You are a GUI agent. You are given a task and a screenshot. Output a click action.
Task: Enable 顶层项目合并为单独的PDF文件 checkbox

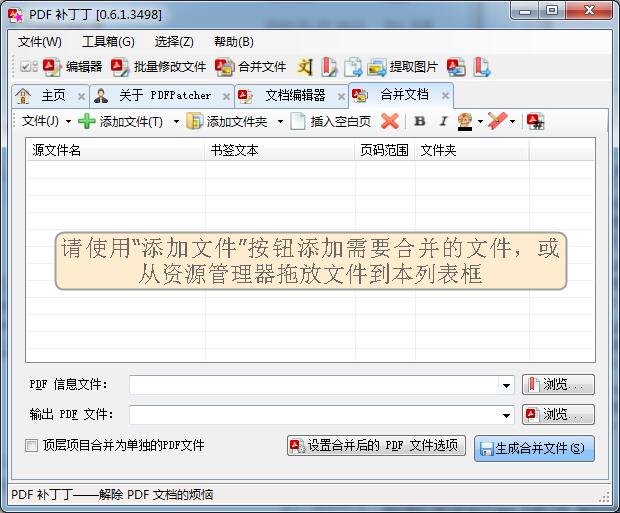tap(32, 445)
